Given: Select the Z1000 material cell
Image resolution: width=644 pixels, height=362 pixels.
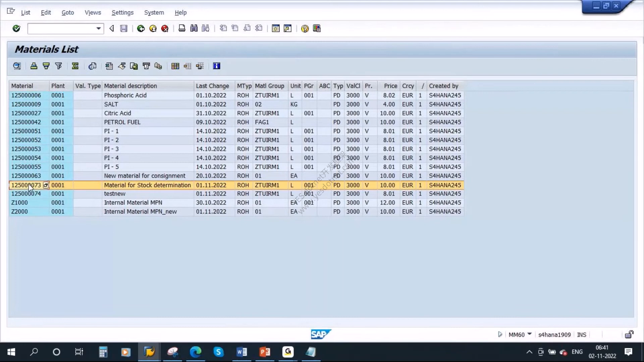Looking at the screenshot, I should tap(29, 202).
